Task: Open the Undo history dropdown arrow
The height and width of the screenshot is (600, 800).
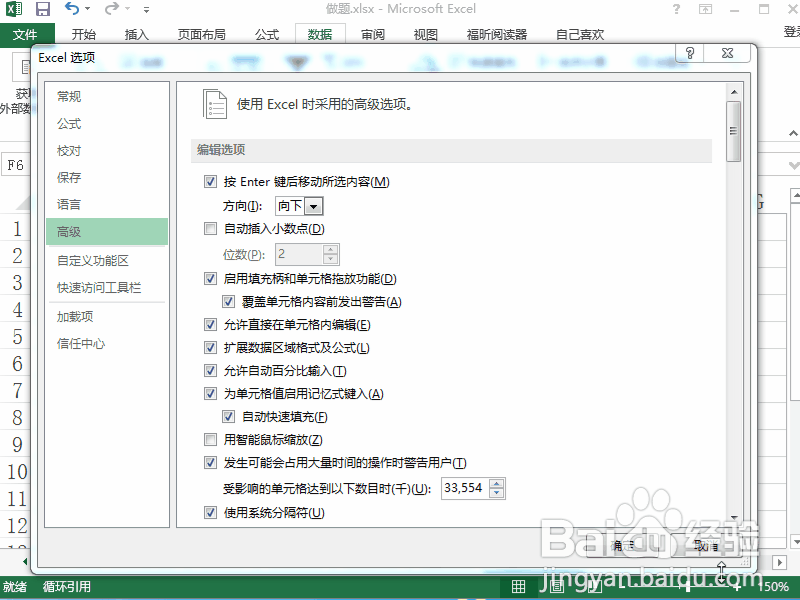Action: point(87,9)
